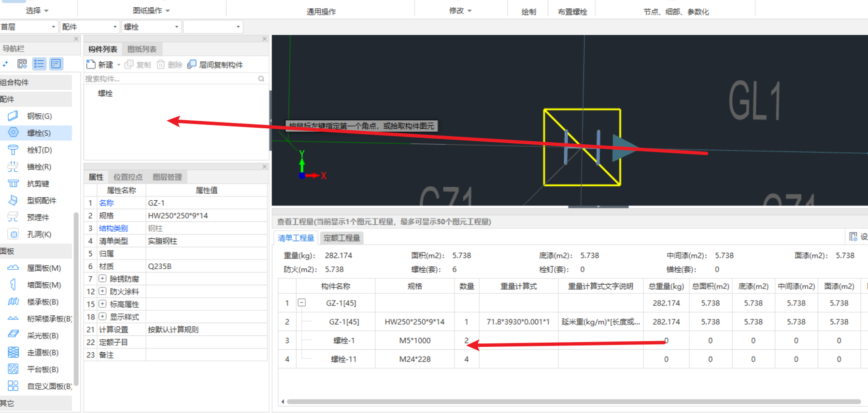Click the 螺栓-11 row in quantity table
868x413 pixels.
coord(572,359)
